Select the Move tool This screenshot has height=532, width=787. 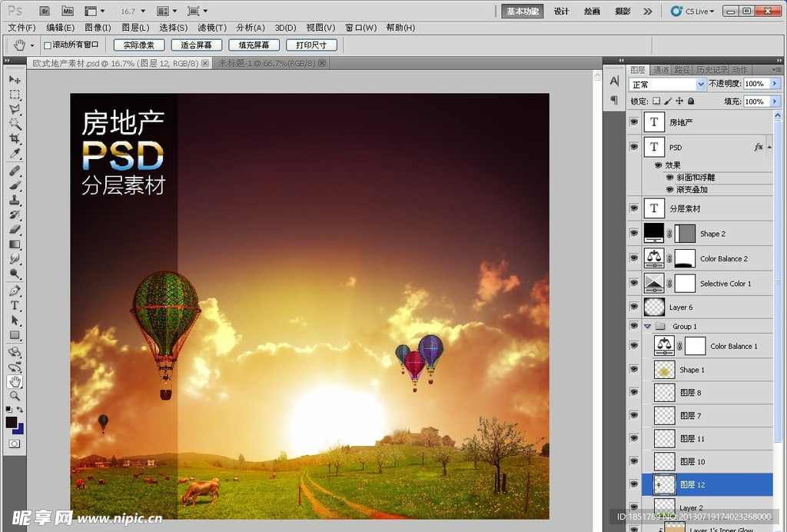pyautogui.click(x=15, y=80)
